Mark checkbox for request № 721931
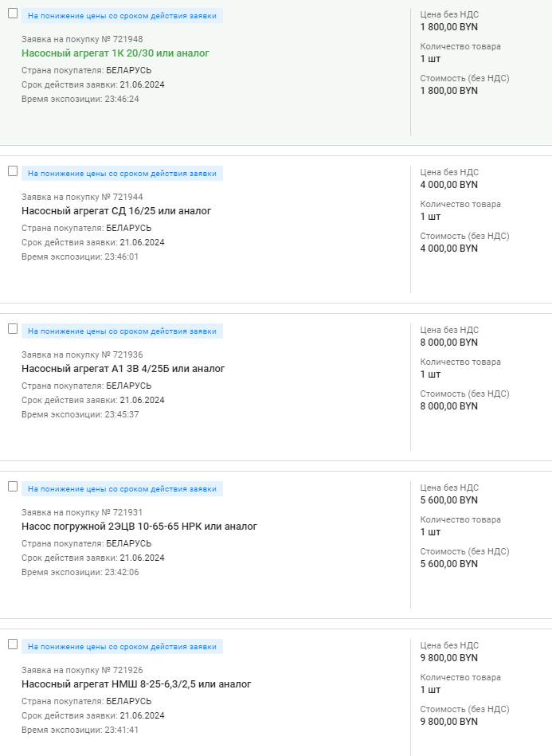 13,487
